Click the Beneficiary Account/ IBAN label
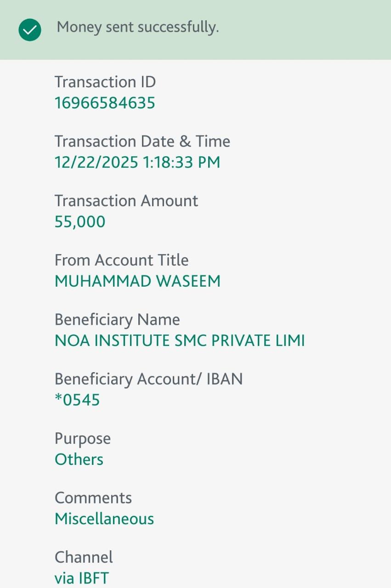Image resolution: width=391 pixels, height=588 pixels. (148, 379)
